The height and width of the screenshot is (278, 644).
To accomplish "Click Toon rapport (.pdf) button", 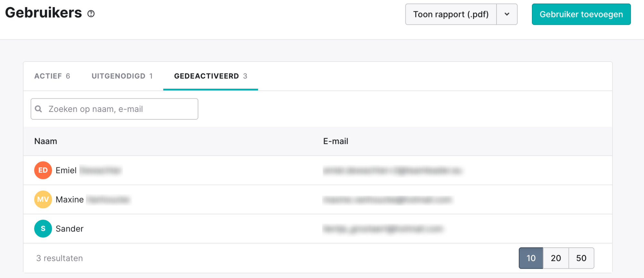I will pyautogui.click(x=451, y=14).
